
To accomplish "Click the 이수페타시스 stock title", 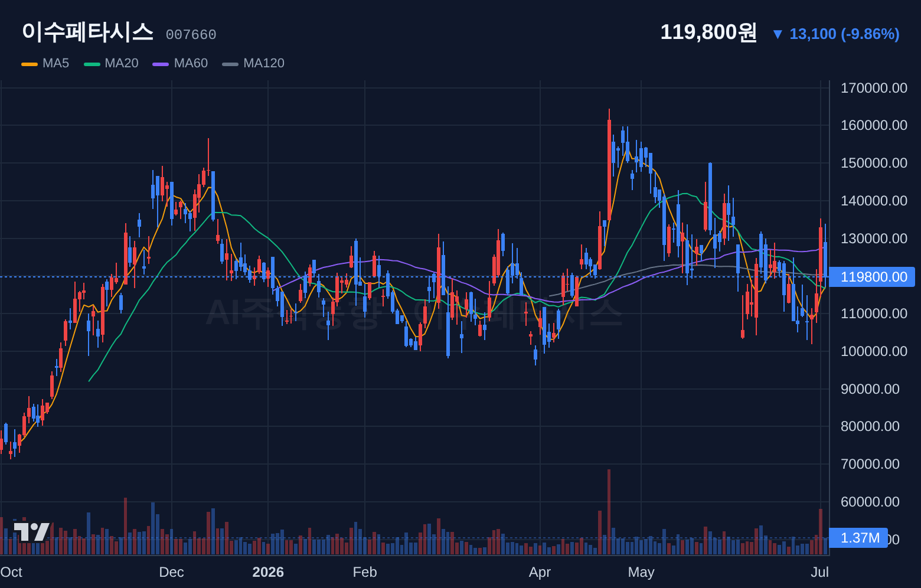I will point(88,32).
